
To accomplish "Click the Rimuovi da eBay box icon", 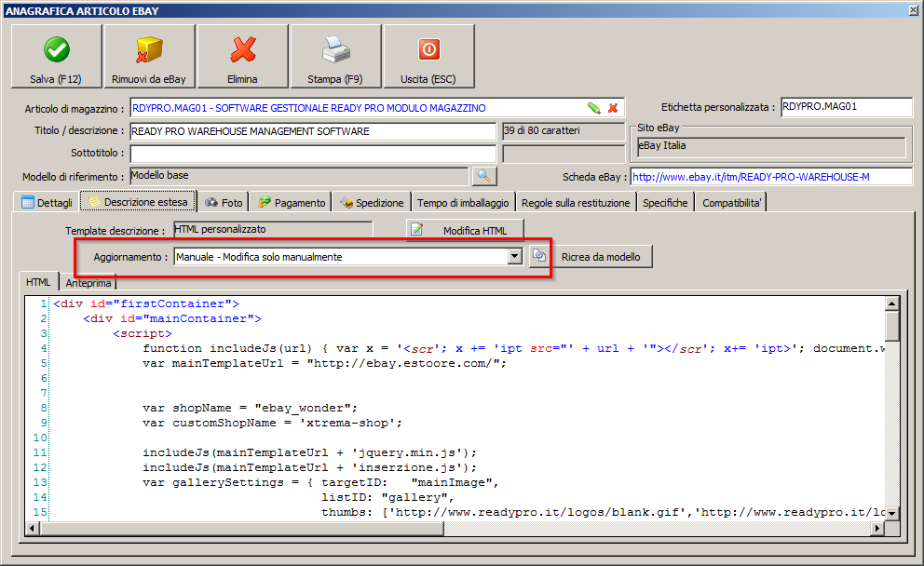I will [149, 49].
